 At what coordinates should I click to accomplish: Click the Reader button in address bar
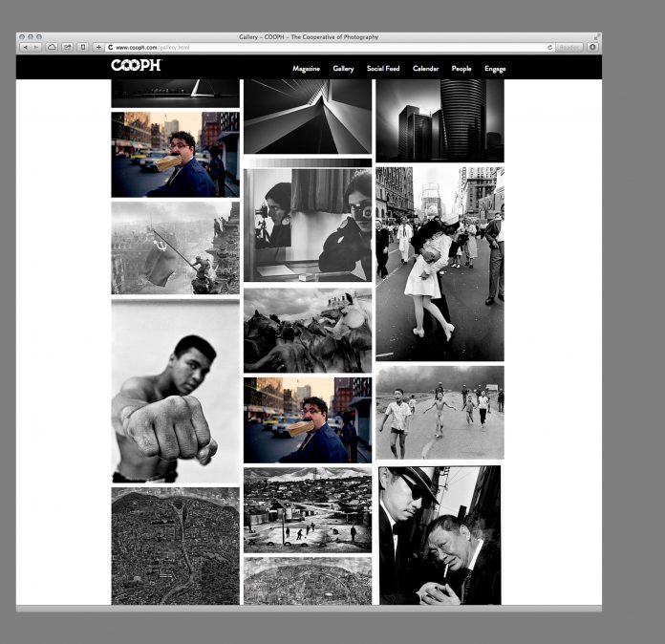pos(569,47)
